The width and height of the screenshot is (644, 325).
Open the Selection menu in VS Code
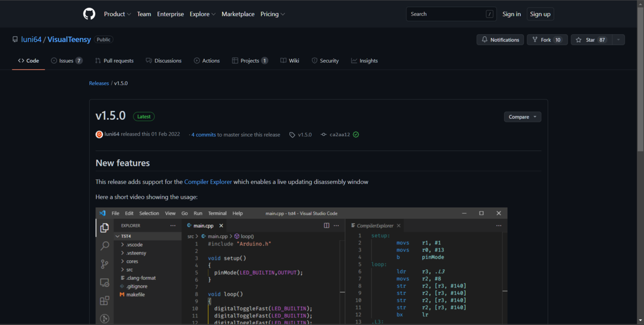click(149, 213)
